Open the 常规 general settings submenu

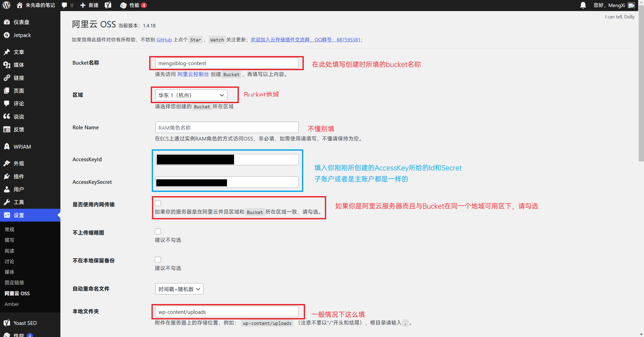(x=9, y=229)
